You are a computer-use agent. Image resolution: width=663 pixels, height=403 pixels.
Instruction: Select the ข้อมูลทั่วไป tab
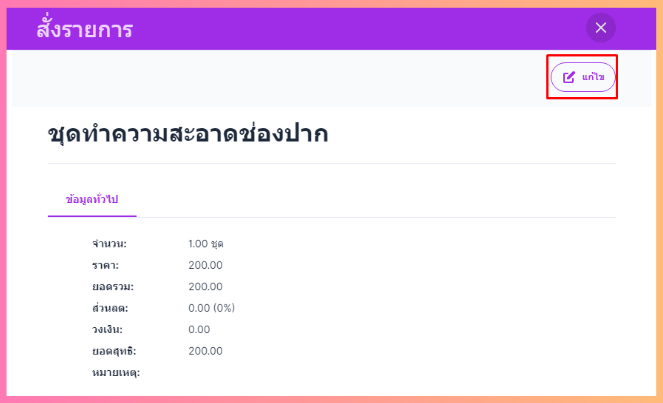click(x=92, y=200)
